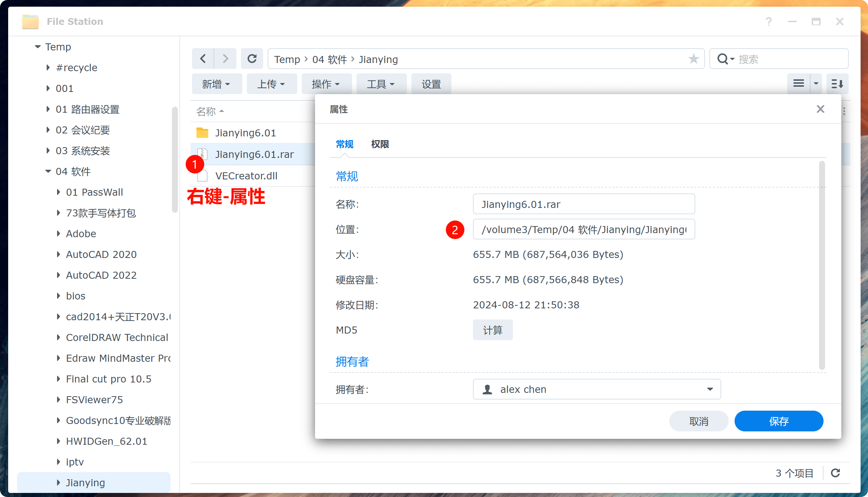868x497 pixels.
Task: Switch to the 权限 tab
Action: click(380, 144)
